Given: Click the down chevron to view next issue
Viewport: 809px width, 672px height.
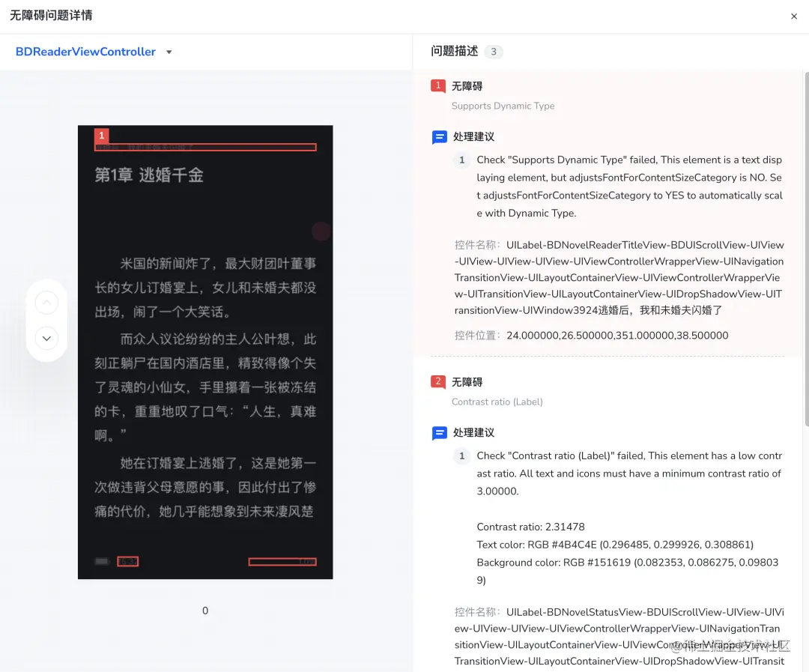Looking at the screenshot, I should click(x=46, y=338).
